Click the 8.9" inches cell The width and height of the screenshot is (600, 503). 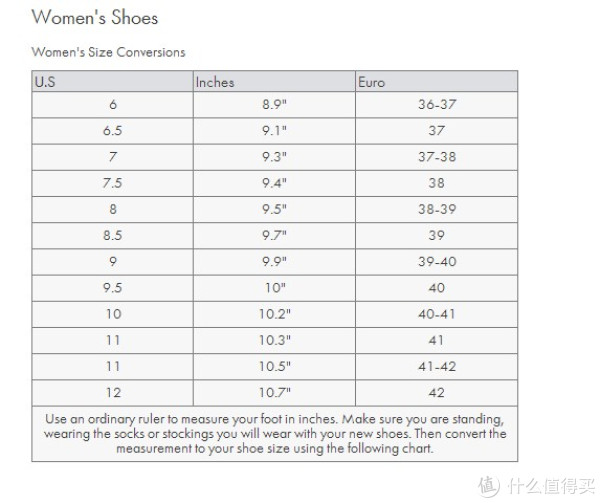[274, 105]
